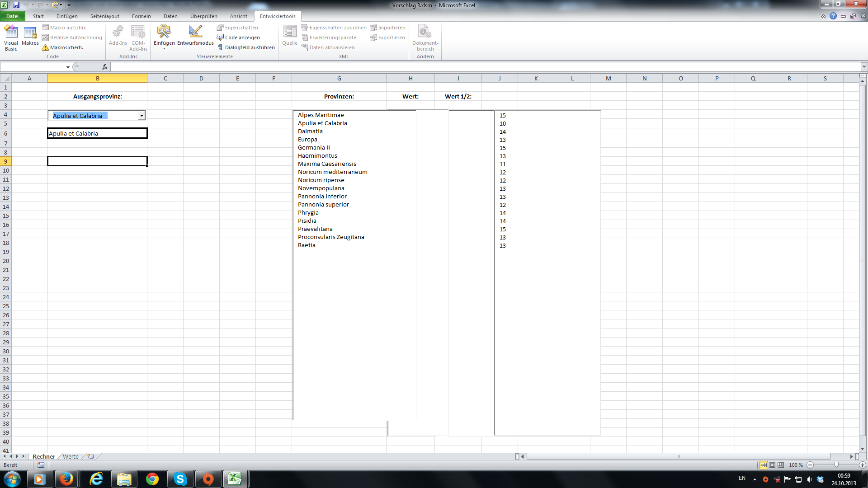This screenshot has height=488, width=868.
Task: Expand the formula bar
Action: [x=863, y=67]
